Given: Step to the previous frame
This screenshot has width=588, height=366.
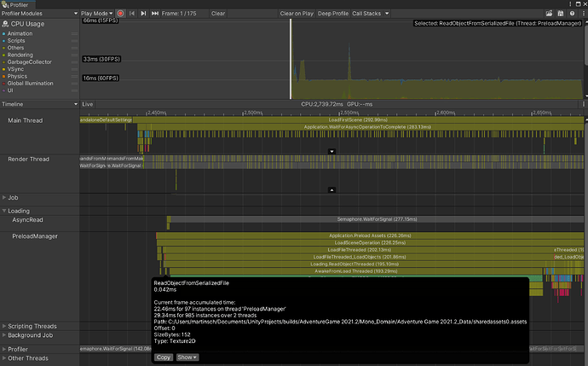Looking at the screenshot, I should click(x=132, y=14).
